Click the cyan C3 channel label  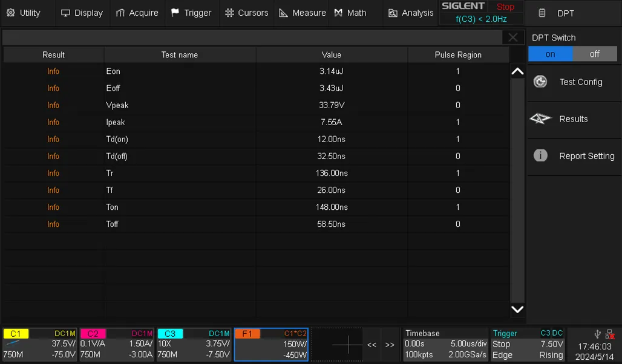pyautogui.click(x=170, y=334)
